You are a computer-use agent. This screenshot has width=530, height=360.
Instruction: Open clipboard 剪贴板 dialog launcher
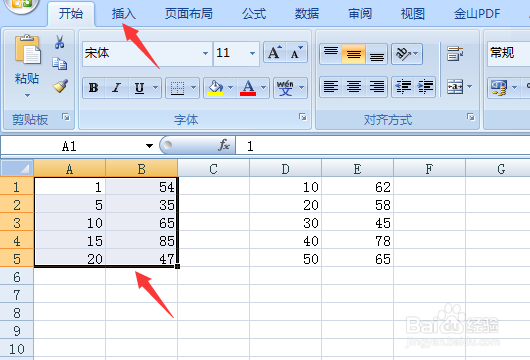point(66,117)
